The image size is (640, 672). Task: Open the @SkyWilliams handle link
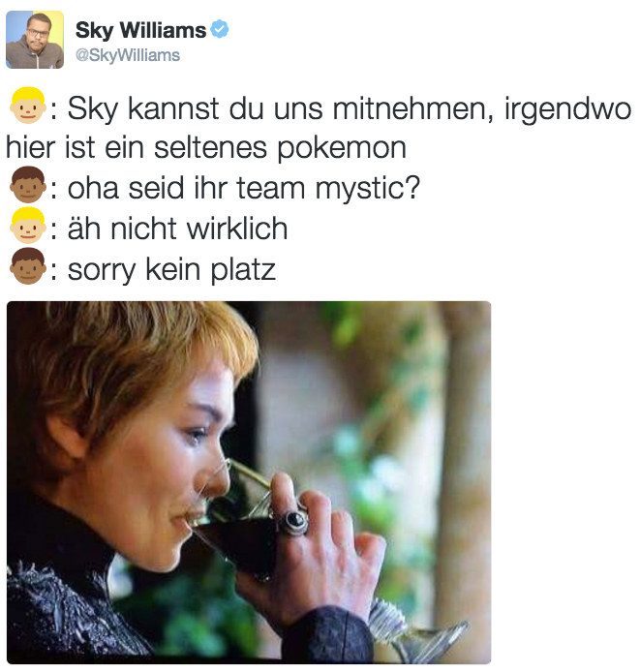[x=128, y=55]
